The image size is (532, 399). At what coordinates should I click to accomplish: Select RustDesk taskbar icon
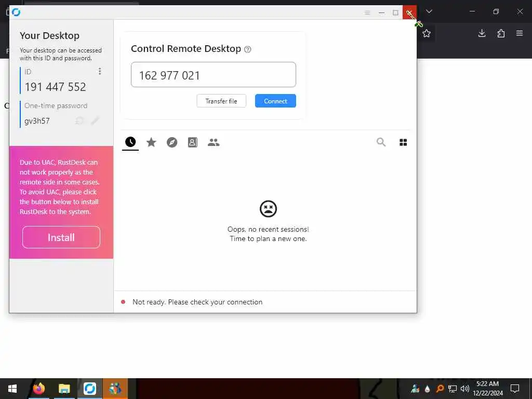tap(90, 389)
